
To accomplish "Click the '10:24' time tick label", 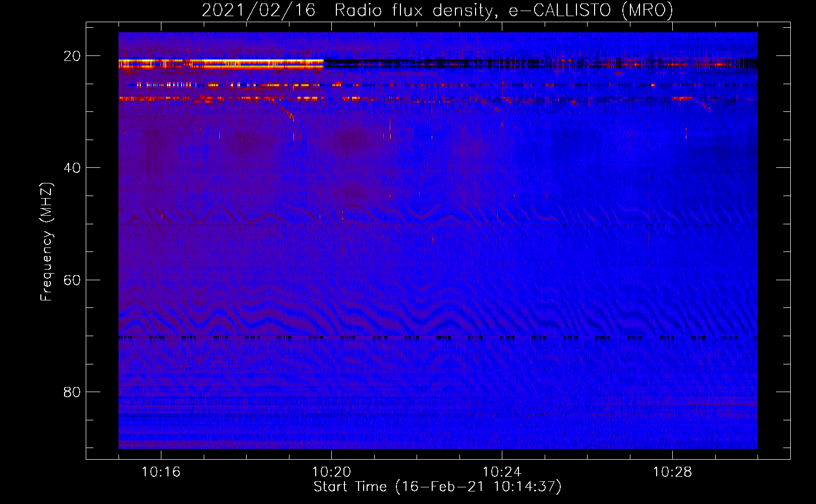I will [x=502, y=472].
